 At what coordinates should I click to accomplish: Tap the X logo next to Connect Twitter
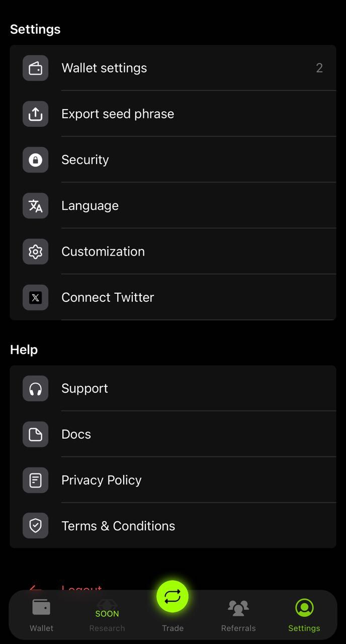35,297
